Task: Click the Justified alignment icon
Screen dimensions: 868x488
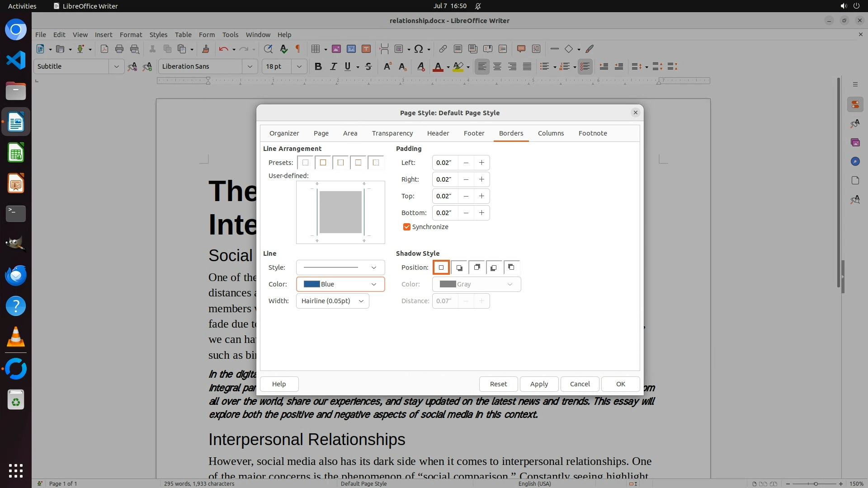Action: [x=527, y=66]
